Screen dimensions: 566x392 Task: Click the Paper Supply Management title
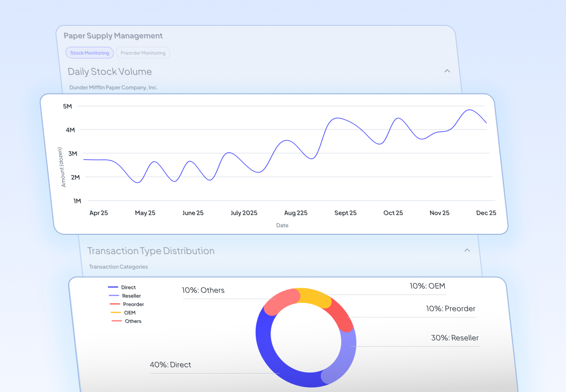pyautogui.click(x=113, y=36)
